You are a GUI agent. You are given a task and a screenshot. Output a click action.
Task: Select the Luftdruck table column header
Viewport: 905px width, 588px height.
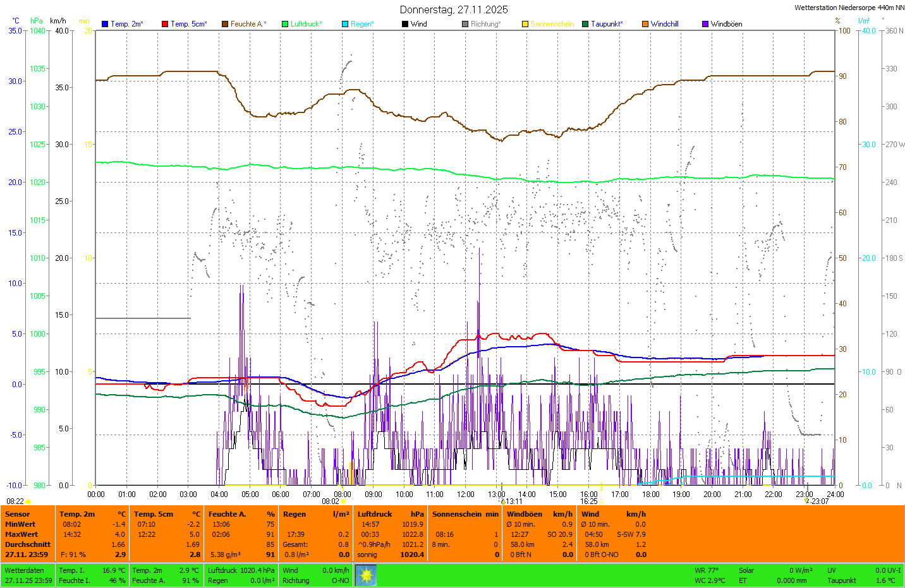click(375, 514)
